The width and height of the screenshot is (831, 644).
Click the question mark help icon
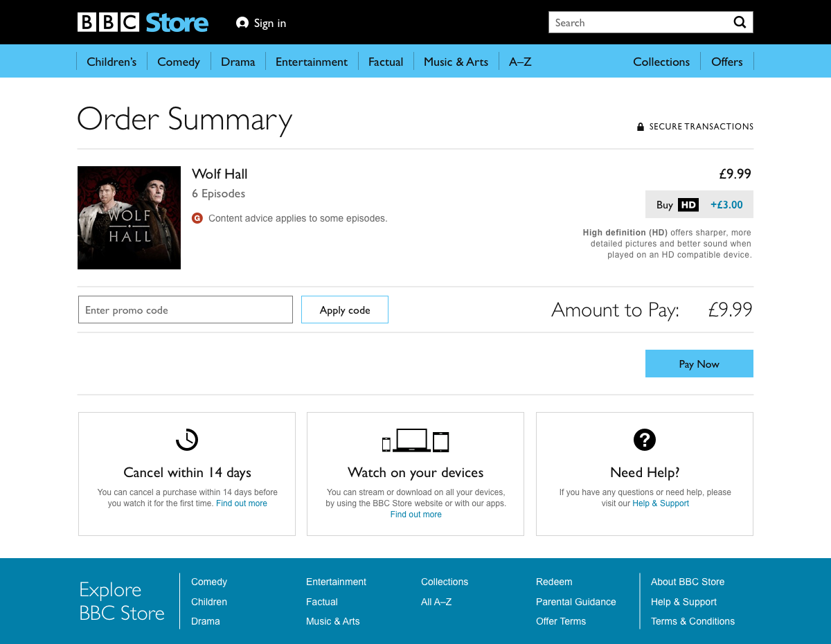point(645,440)
